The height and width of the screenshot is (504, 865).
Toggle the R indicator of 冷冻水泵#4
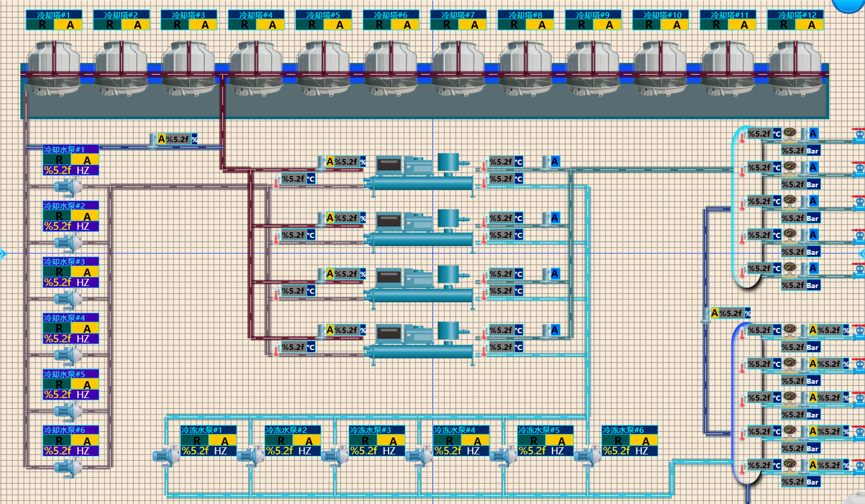click(449, 441)
